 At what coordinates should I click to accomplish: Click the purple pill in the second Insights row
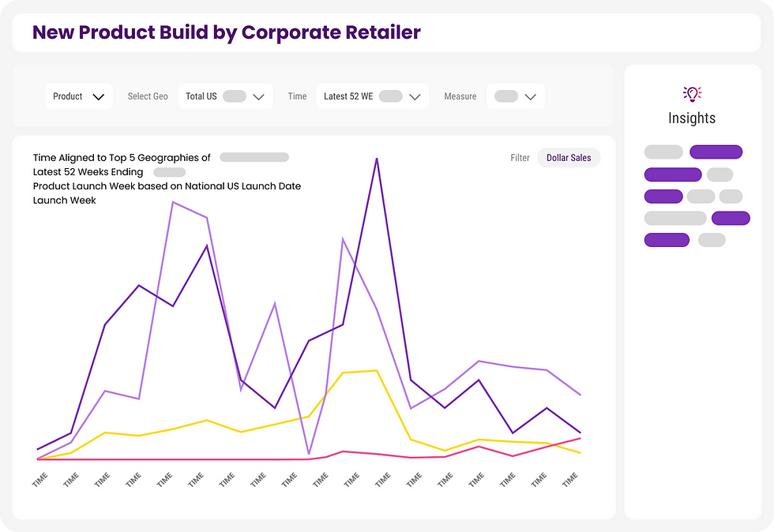coord(673,174)
